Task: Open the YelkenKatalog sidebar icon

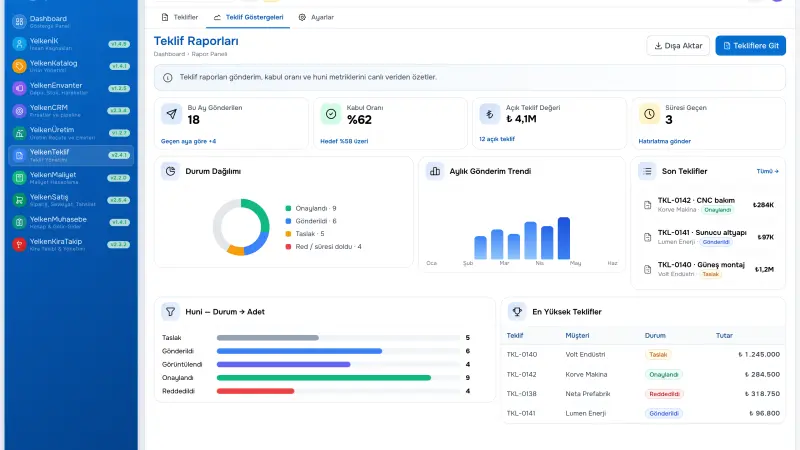Action: (x=19, y=66)
